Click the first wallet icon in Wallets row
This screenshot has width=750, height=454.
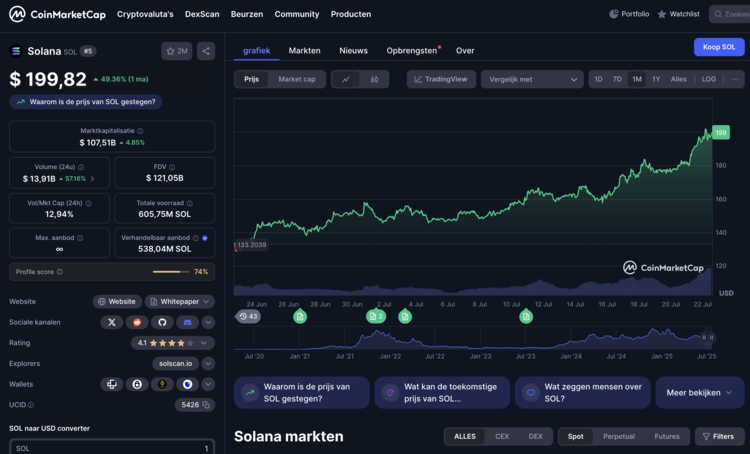point(111,384)
